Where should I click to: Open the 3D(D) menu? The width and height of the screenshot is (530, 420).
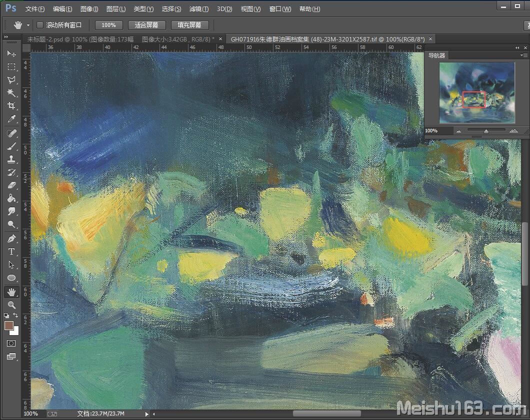click(x=224, y=9)
